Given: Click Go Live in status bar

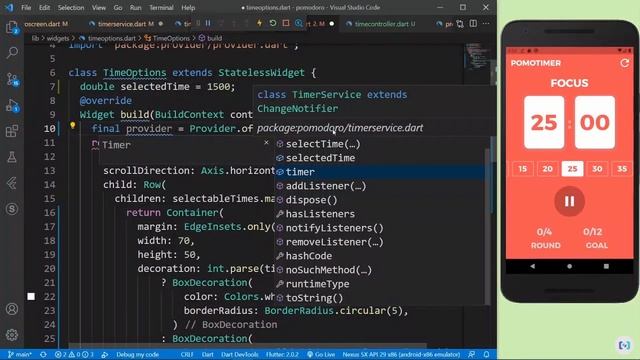Looking at the screenshot, I should coord(321,354).
